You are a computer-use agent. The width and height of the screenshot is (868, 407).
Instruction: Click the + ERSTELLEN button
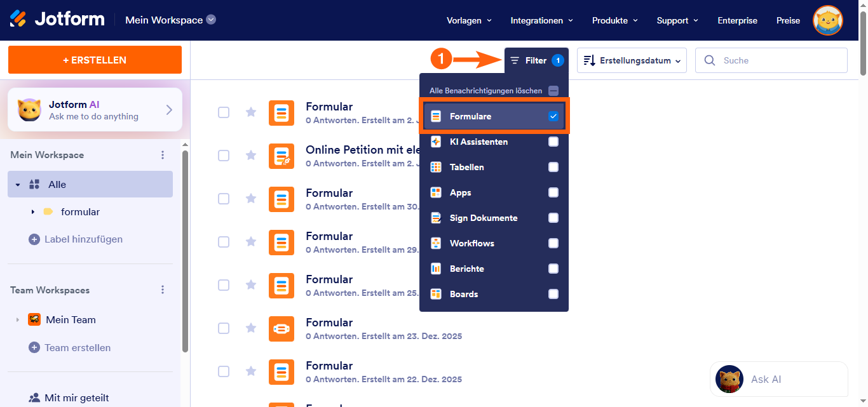click(95, 60)
